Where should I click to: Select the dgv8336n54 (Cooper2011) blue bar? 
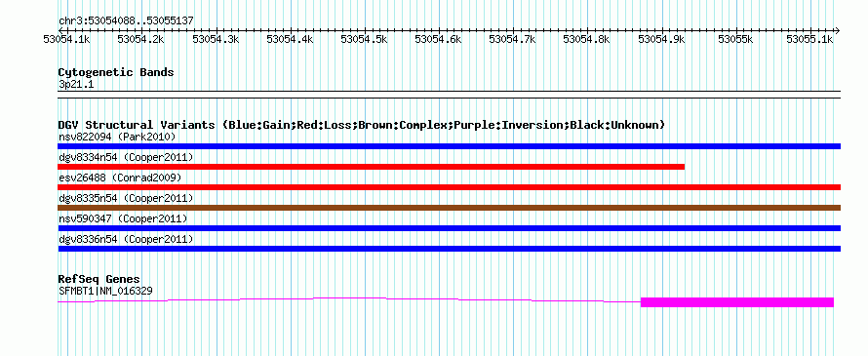449,249
